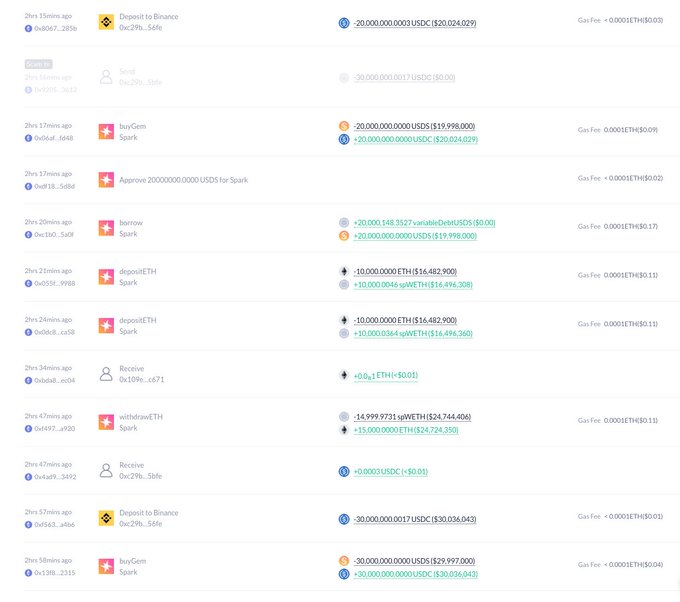This screenshot has width=680, height=602.
Task: Open transaction hash 0x06af...fd48
Action: click(x=54, y=138)
